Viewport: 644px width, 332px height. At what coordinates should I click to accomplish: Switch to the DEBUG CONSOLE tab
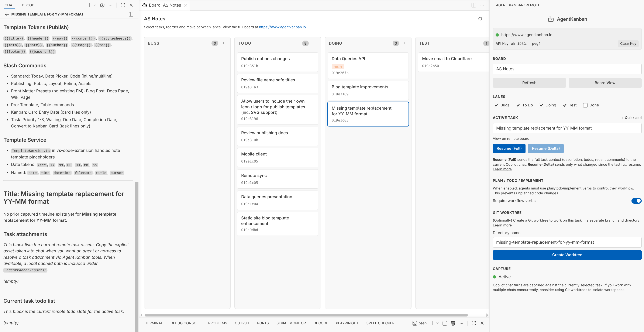(x=185, y=323)
